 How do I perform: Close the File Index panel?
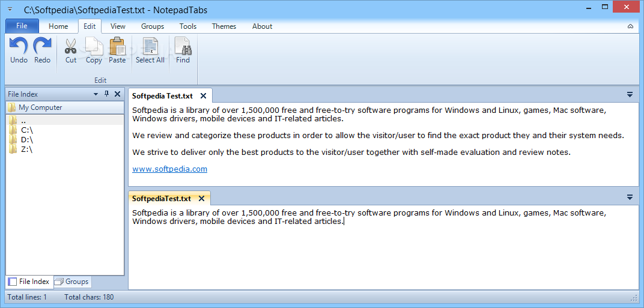point(118,94)
